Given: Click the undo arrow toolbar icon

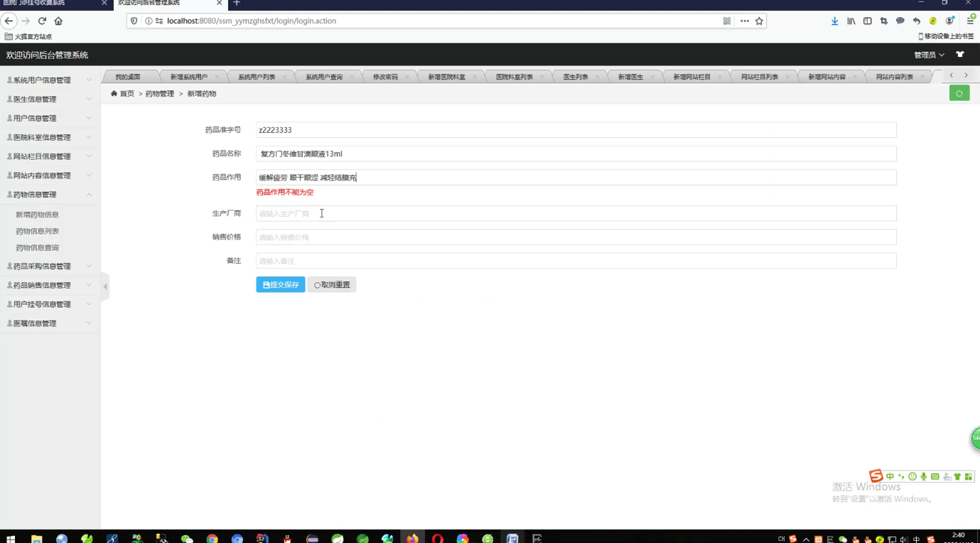Looking at the screenshot, I should tap(916, 21).
